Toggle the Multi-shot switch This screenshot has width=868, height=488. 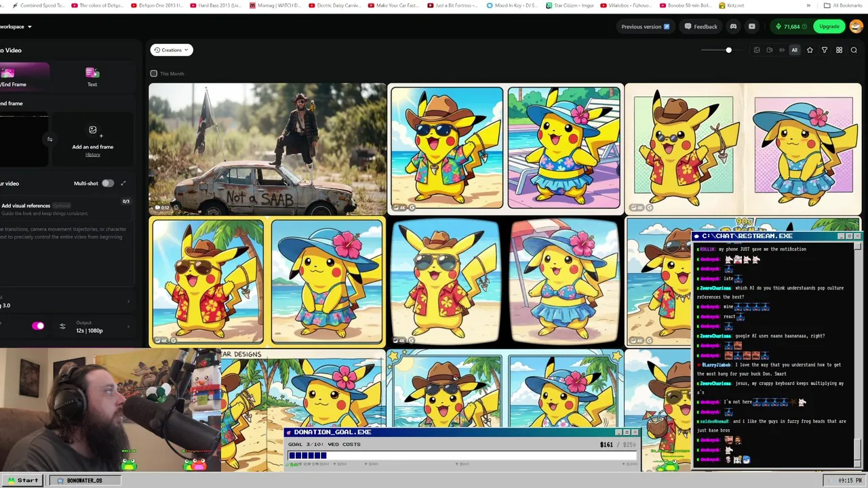coord(108,183)
